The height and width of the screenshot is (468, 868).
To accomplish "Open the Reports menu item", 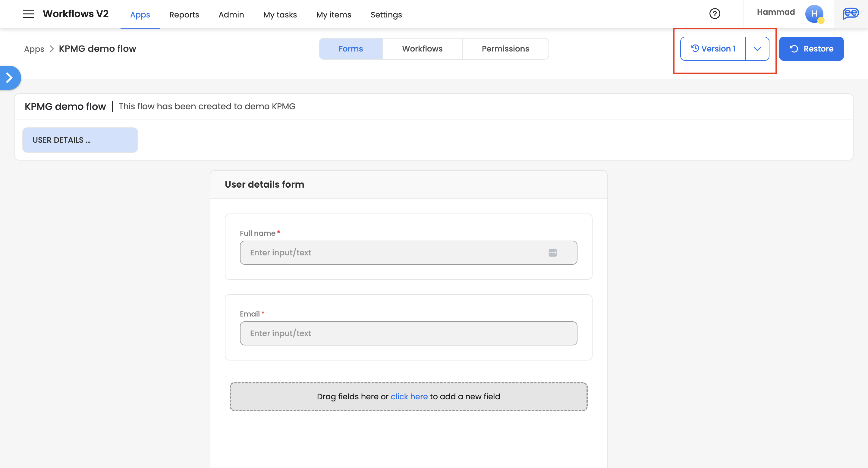I will tap(184, 14).
